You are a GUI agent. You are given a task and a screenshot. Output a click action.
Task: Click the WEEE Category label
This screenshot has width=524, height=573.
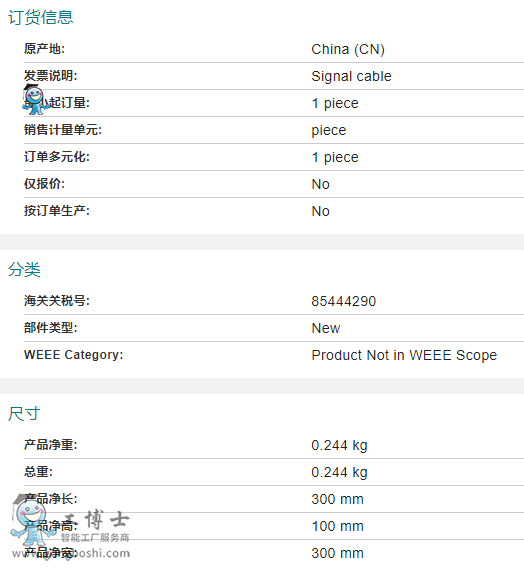pyautogui.click(x=73, y=355)
